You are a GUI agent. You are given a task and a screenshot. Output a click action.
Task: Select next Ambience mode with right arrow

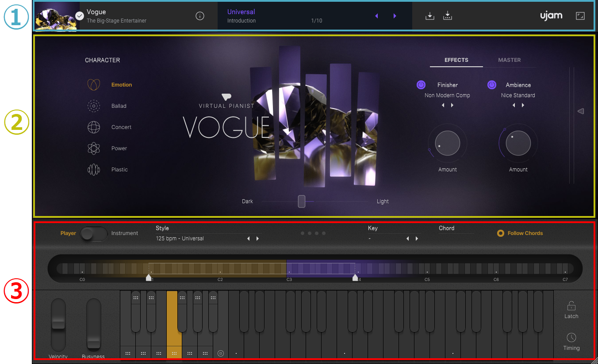(523, 106)
